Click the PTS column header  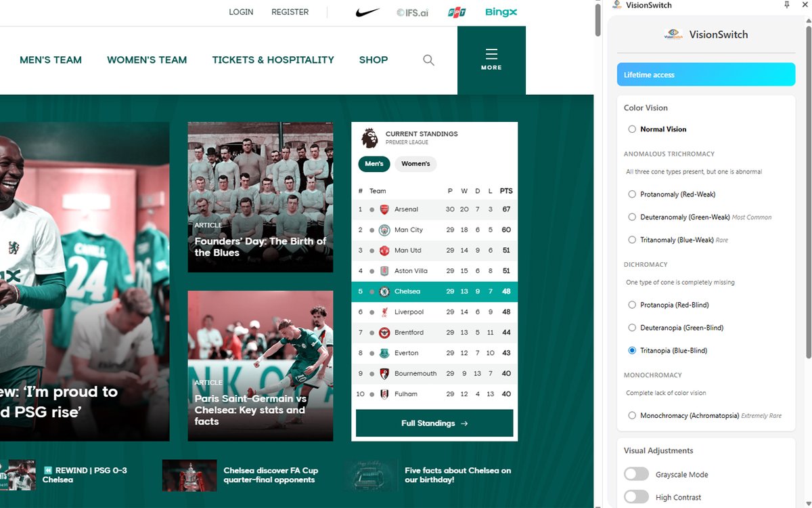[506, 191]
